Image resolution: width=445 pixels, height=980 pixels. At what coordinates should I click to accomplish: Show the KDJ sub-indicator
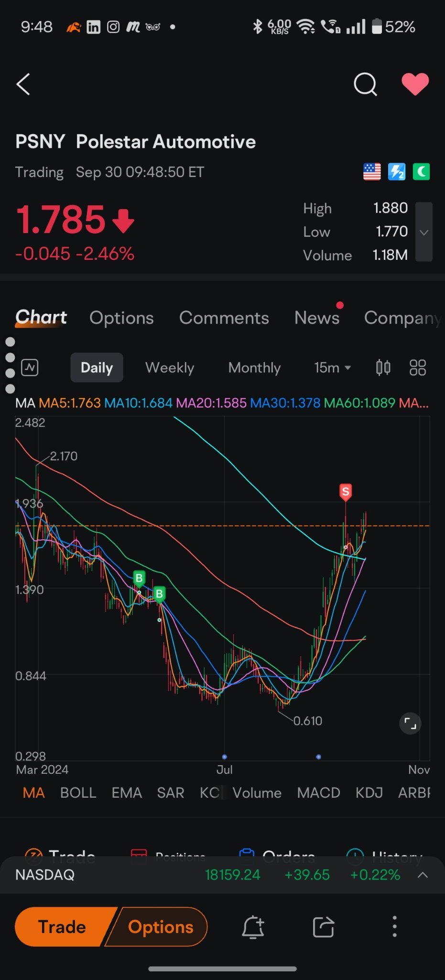[x=369, y=793]
